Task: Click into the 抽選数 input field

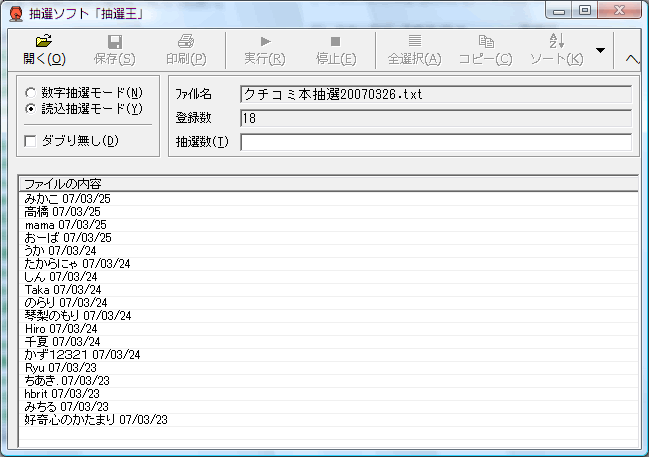Action: pyautogui.click(x=435, y=142)
